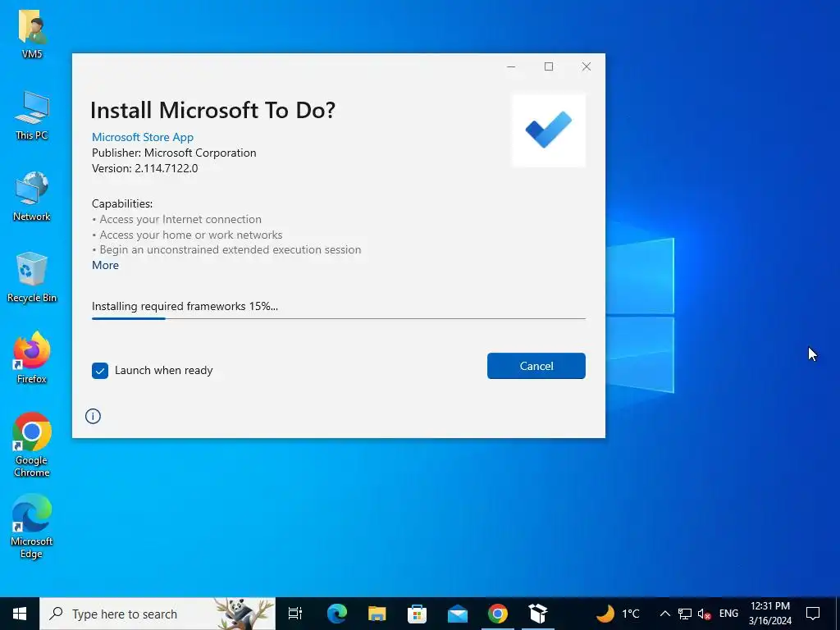Open the weather widget showing 1°C

tap(618, 614)
